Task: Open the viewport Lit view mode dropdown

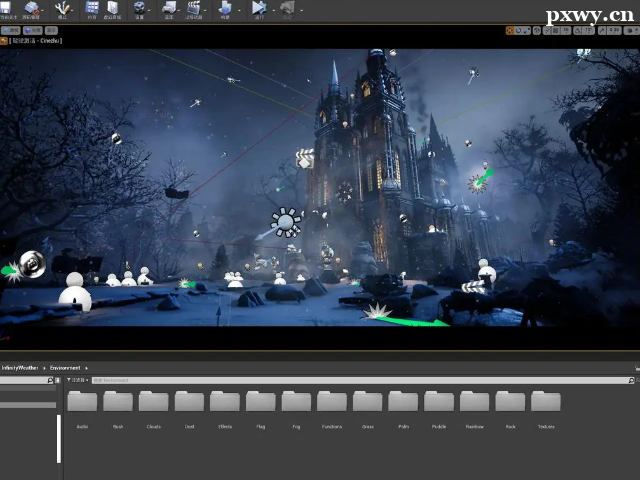Action: tap(33, 31)
